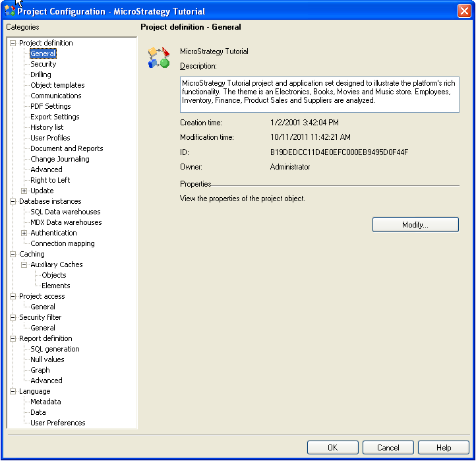Select SQL Data warehouses
The image size is (476, 461).
click(x=65, y=212)
